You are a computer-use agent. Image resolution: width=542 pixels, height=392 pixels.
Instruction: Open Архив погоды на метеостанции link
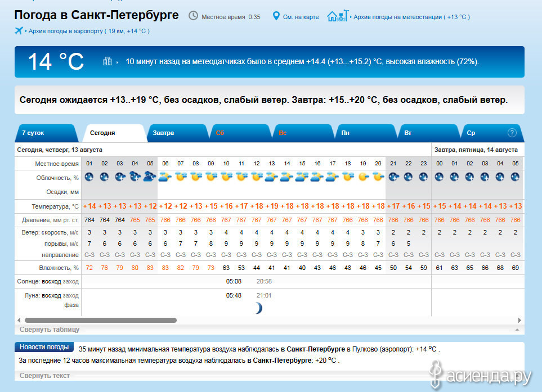[x=411, y=17]
